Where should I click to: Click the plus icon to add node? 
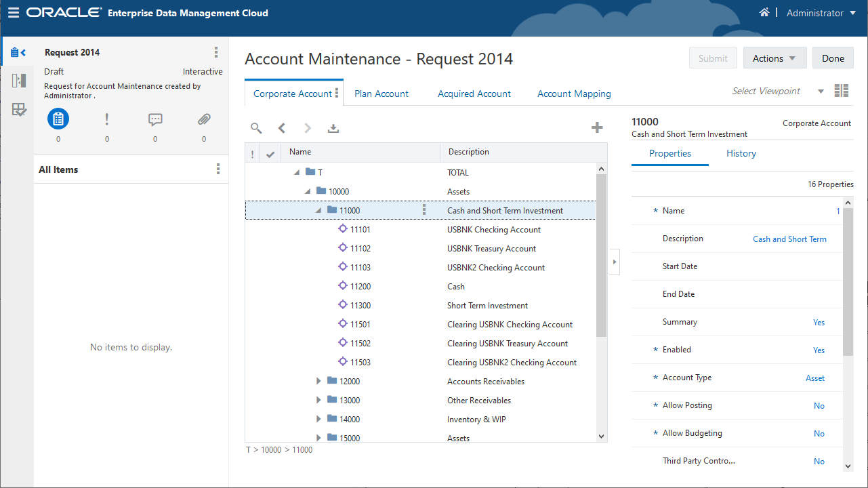(597, 127)
